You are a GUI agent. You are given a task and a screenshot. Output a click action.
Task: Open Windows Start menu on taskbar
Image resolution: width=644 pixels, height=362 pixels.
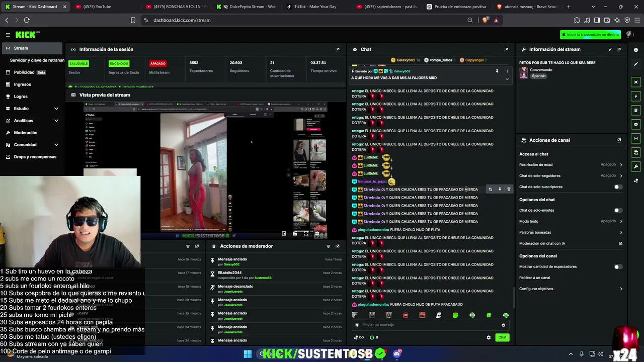248,354
